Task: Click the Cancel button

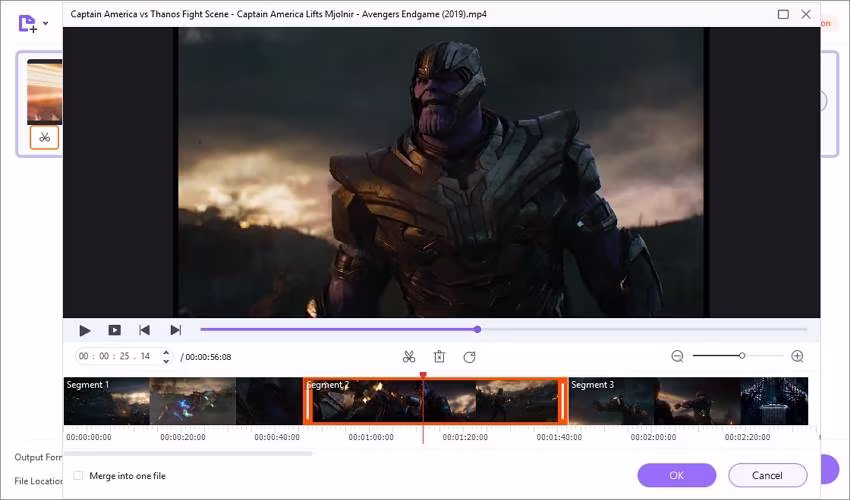Action: (x=767, y=475)
